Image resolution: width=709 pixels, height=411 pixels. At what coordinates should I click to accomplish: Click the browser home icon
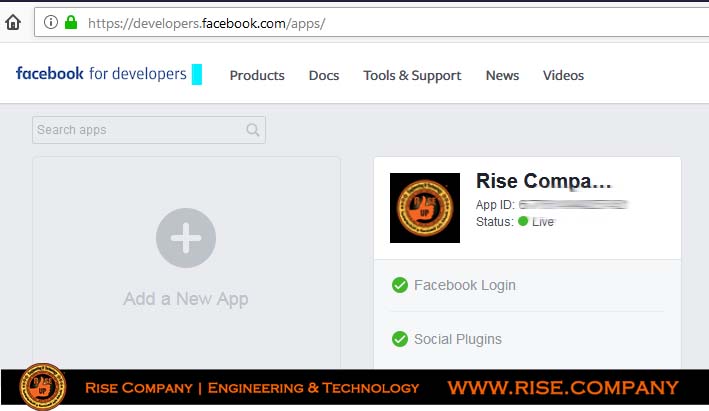coord(13,22)
